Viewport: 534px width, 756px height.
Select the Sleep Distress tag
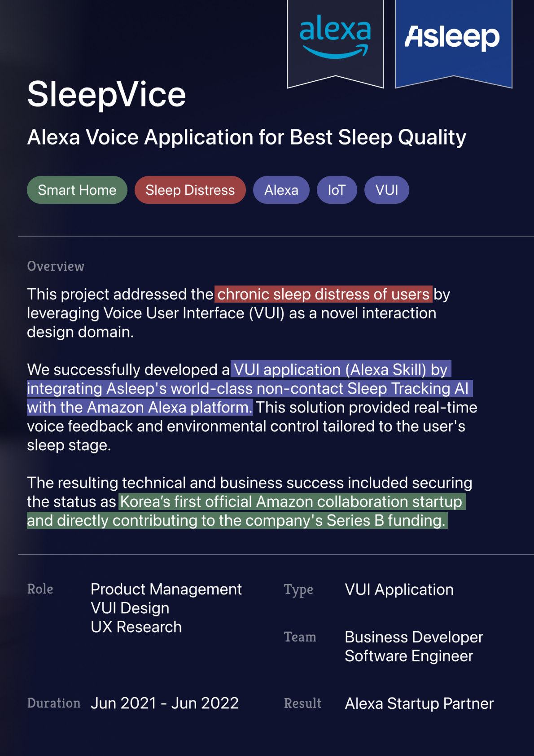click(x=190, y=190)
